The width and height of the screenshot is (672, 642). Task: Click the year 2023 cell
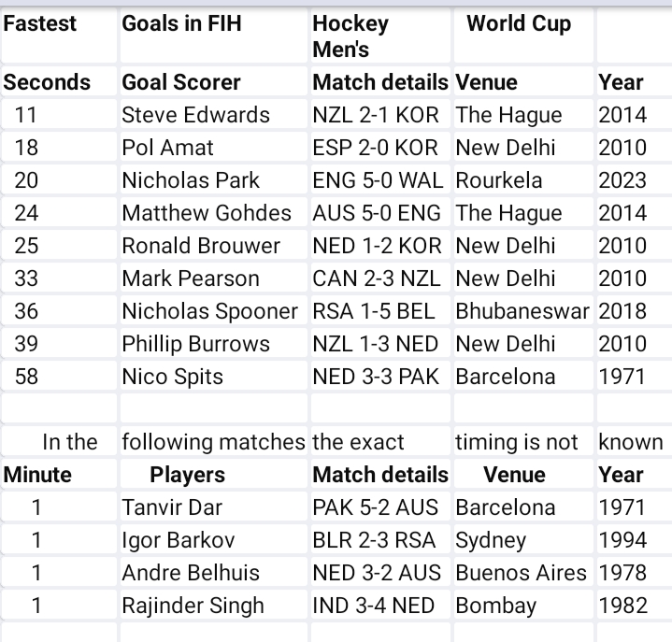coord(622,181)
